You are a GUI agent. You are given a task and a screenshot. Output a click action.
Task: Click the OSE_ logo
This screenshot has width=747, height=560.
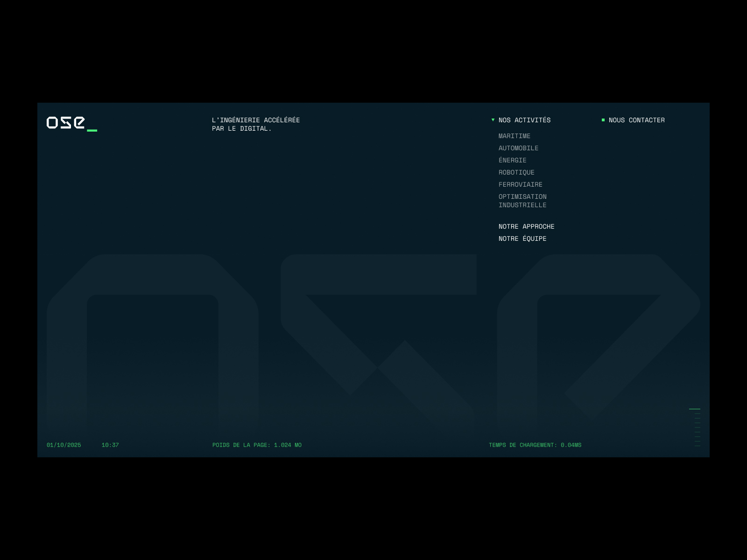71,123
